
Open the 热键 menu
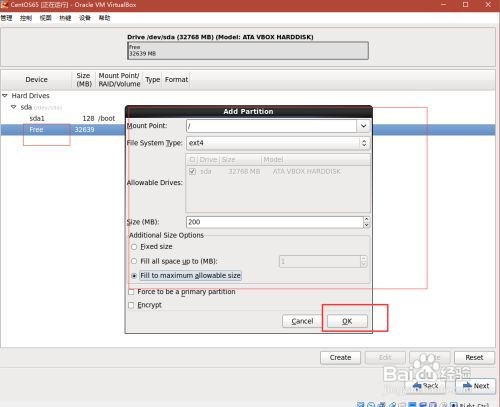[65, 18]
